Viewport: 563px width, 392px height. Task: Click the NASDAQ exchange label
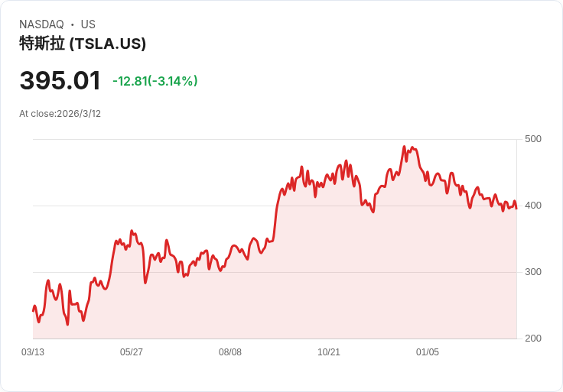41,24
